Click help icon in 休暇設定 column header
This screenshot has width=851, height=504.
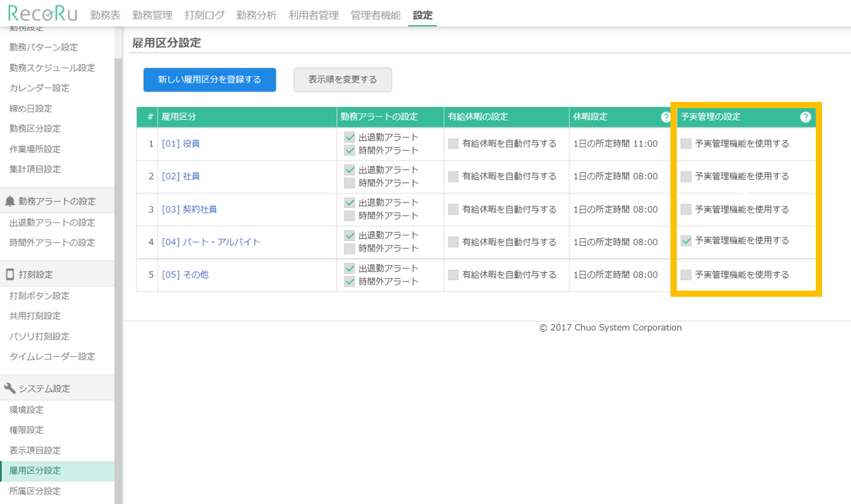coord(666,117)
